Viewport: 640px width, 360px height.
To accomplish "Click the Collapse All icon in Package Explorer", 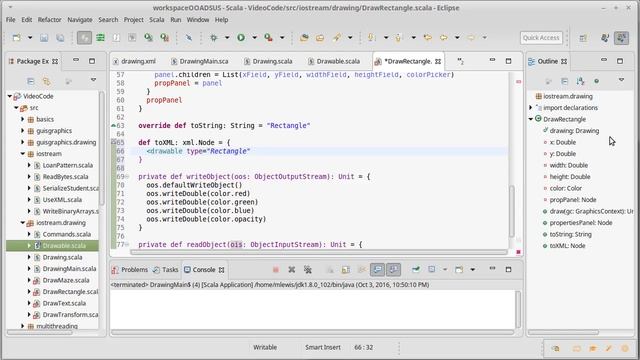I will 31,81.
